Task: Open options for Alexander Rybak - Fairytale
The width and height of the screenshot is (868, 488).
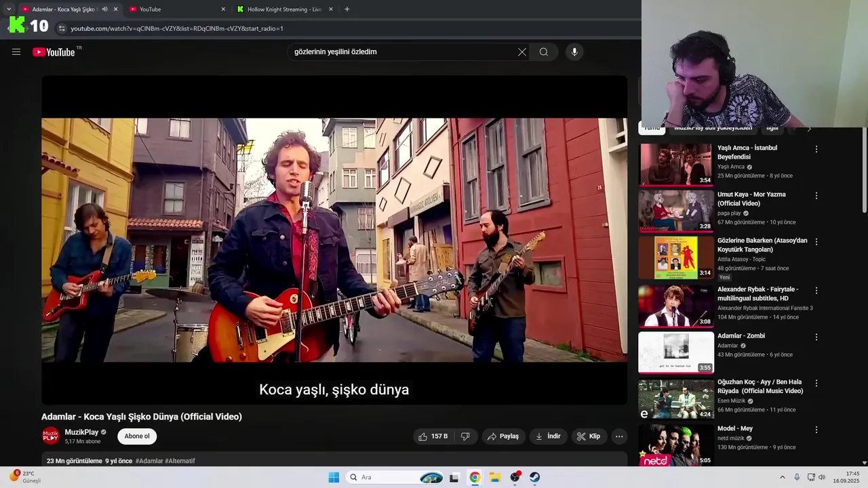Action: (x=816, y=291)
